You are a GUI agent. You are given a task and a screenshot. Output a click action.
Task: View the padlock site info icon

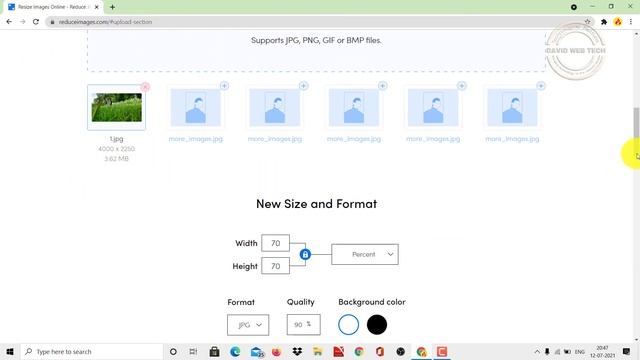(x=52, y=22)
